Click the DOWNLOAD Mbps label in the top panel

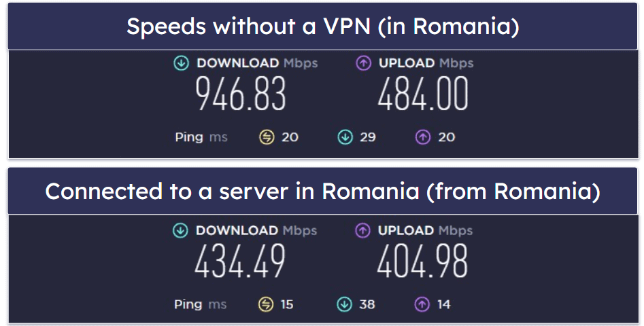pyautogui.click(x=257, y=63)
